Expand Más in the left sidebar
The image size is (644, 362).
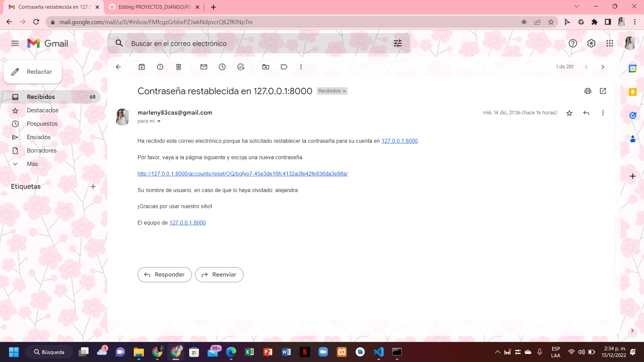[32, 164]
